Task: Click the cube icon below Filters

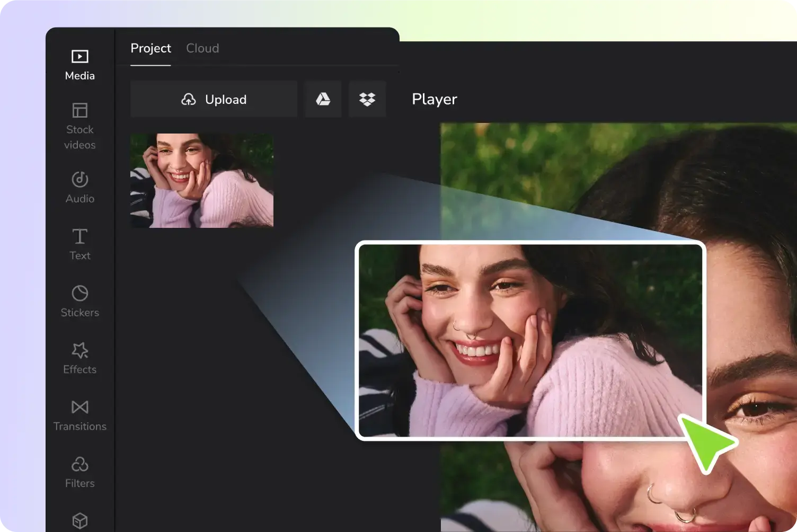Action: click(80, 521)
